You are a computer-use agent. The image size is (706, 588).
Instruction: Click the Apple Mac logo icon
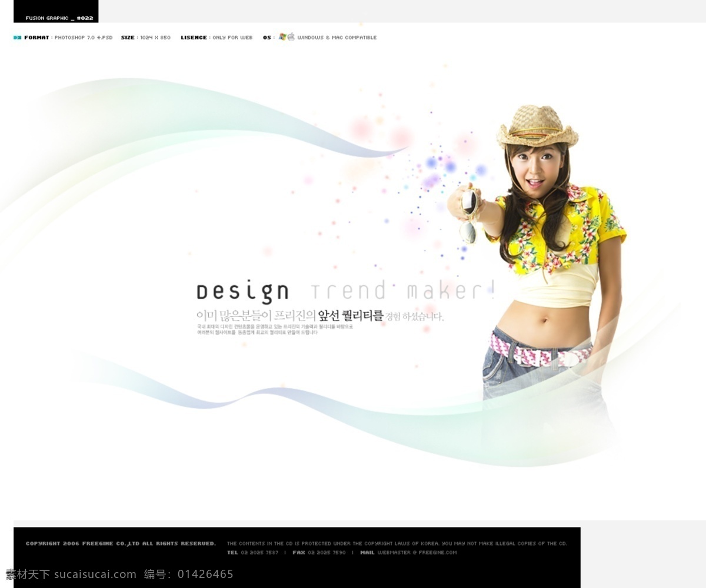291,37
